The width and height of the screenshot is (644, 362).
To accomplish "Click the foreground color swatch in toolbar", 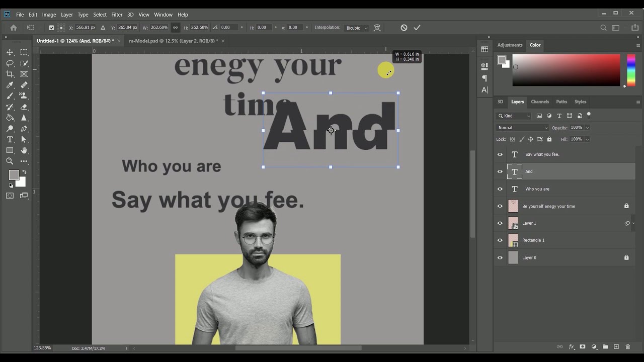I will tap(14, 175).
